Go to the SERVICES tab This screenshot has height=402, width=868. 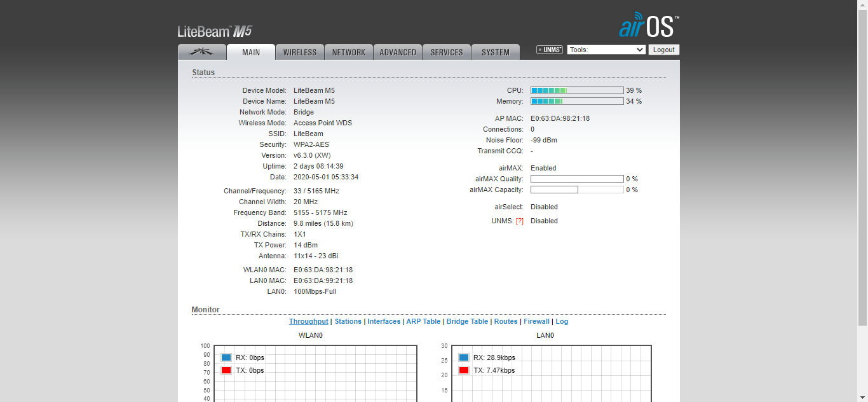pos(447,52)
